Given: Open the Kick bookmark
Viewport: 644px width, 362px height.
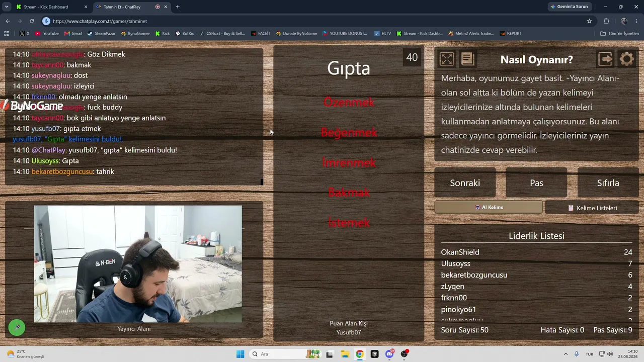Looking at the screenshot, I should click(162, 34).
